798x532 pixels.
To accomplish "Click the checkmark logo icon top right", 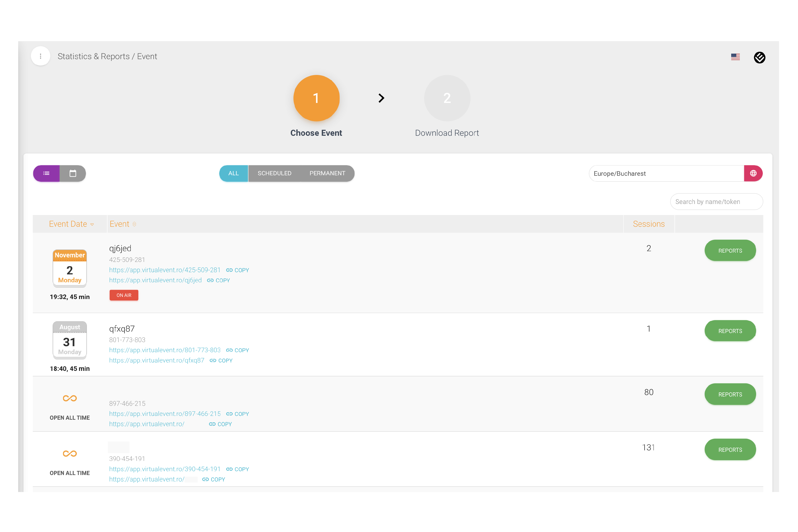I will click(759, 57).
